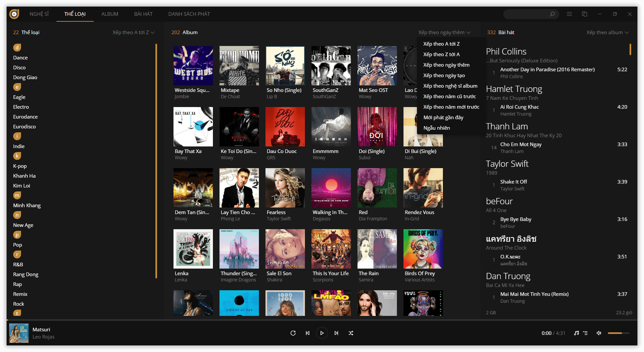The width and height of the screenshot is (644, 352).
Task: Switch to the ALBUM tab
Action: click(x=110, y=14)
